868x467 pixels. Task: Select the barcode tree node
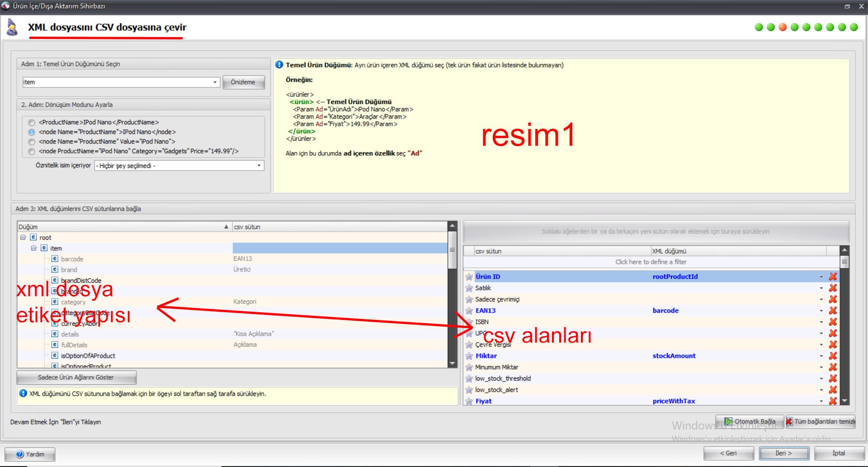[x=72, y=259]
